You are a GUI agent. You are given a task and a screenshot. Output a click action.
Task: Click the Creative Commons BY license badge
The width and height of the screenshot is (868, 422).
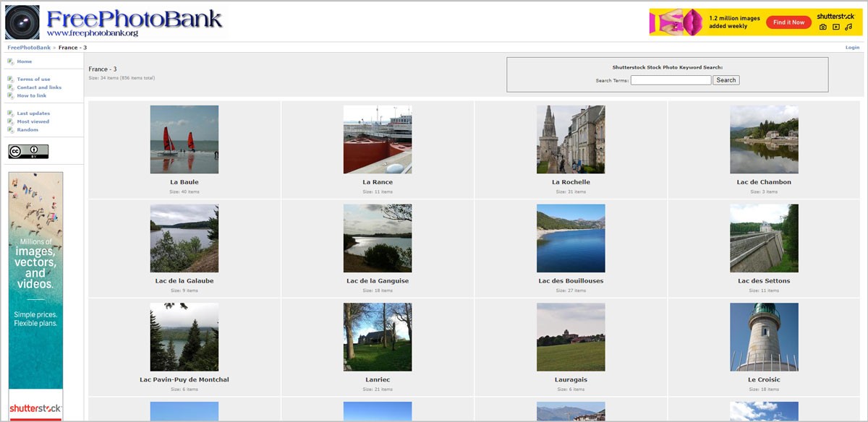tap(28, 151)
